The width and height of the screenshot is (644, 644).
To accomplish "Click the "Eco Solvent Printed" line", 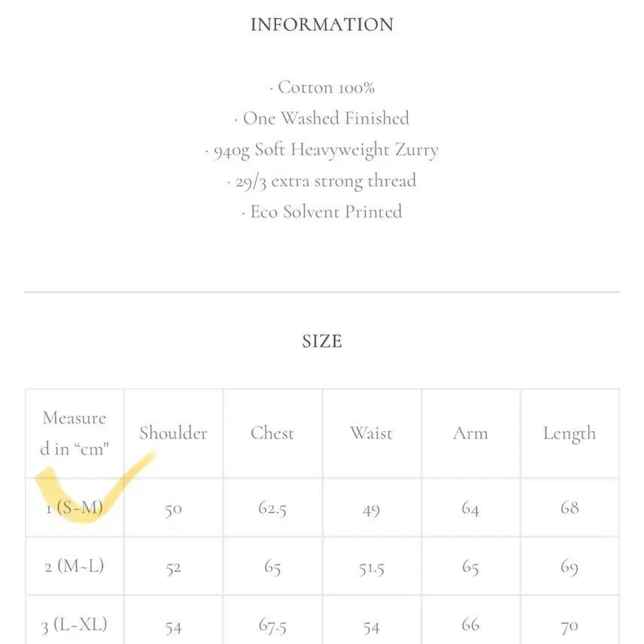I will click(x=322, y=211).
